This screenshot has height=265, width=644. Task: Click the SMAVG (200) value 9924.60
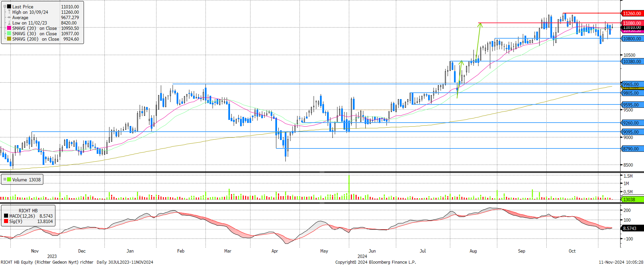point(71,39)
